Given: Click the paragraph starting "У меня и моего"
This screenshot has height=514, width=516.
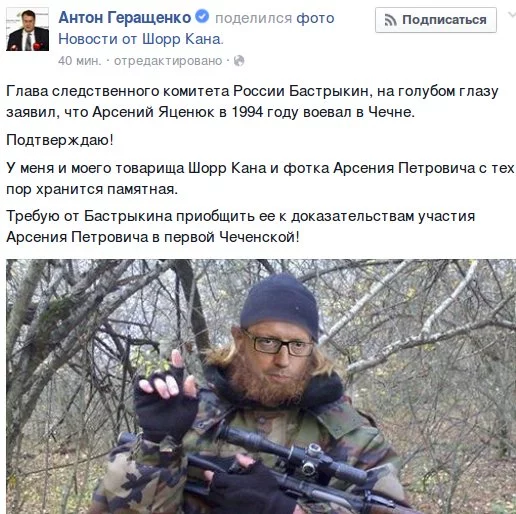Looking at the screenshot, I should pos(260,178).
